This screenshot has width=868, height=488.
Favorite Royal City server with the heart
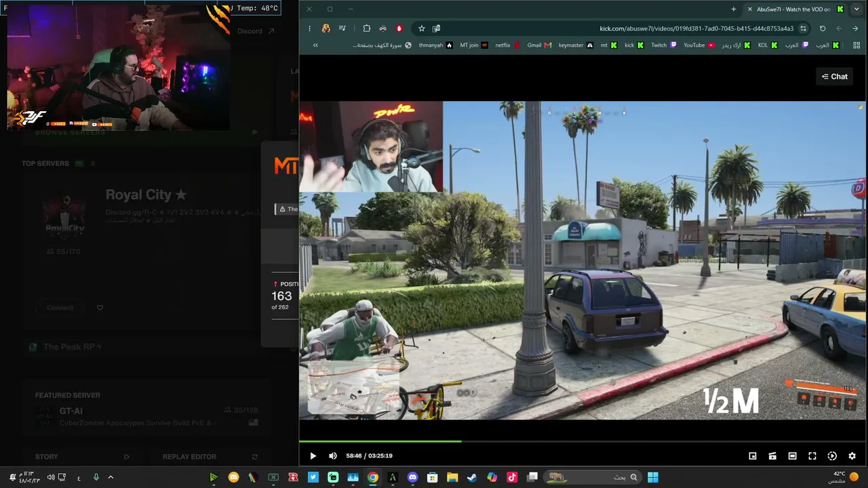[100, 308]
